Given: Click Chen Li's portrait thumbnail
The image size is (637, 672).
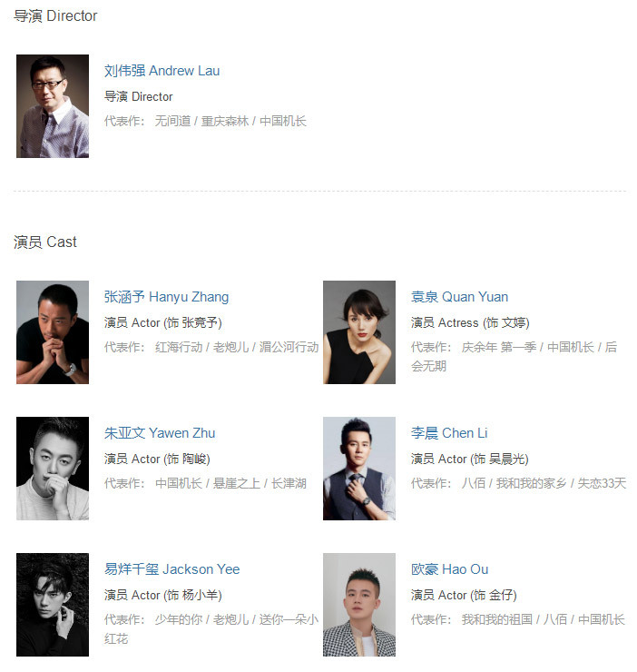Looking at the screenshot, I should (x=359, y=469).
